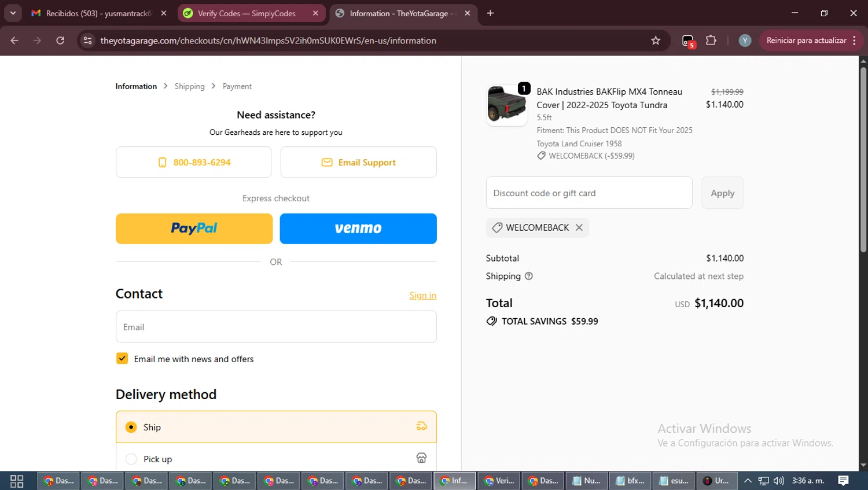Screen dimensions: 868x490
Task: Open the Inf... Chrome taskbar item
Action: tap(455, 481)
